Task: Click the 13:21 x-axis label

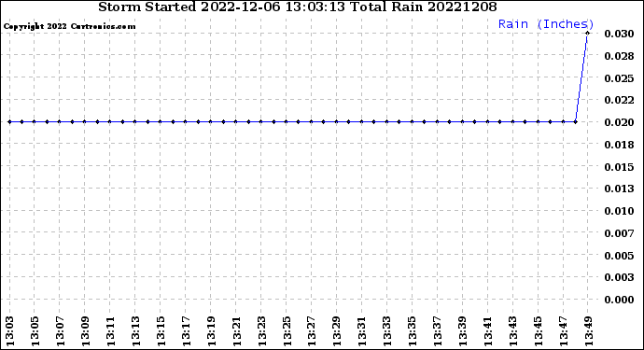Action: point(236,331)
